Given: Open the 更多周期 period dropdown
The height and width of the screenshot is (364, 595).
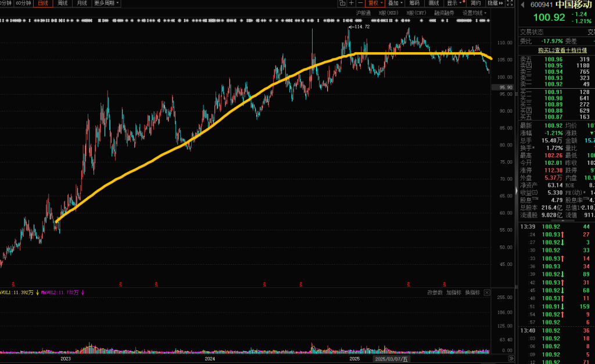Looking at the screenshot, I should 107,3.
